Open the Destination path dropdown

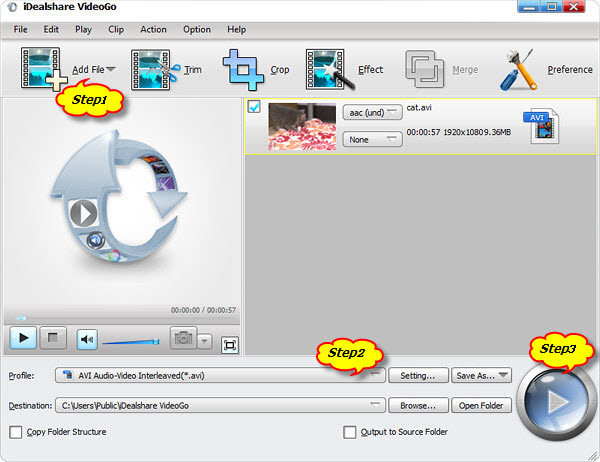pos(220,405)
